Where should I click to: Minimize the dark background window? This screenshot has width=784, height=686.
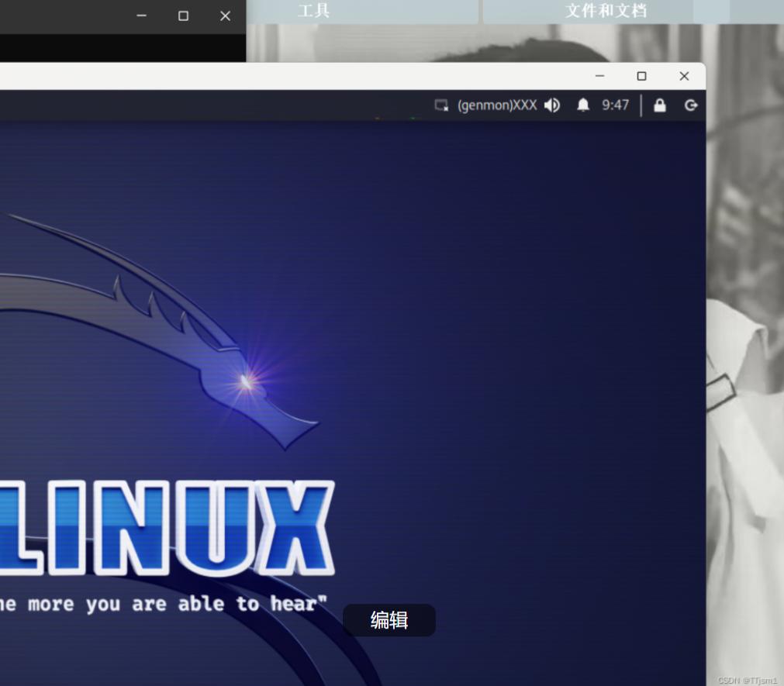141,16
